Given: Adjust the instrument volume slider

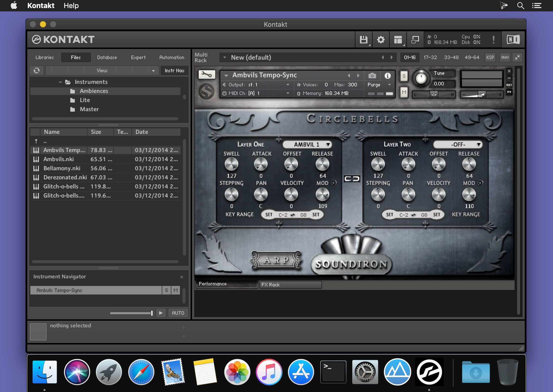Looking at the screenshot, I should point(482,95).
